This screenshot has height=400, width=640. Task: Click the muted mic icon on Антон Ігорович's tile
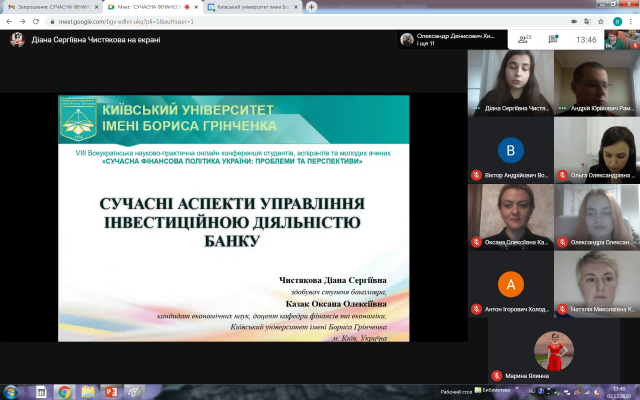(477, 309)
